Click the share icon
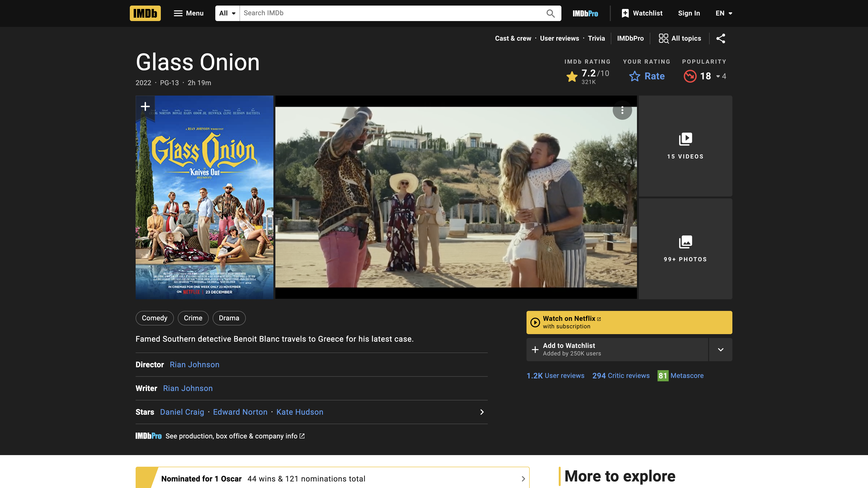 coord(721,38)
